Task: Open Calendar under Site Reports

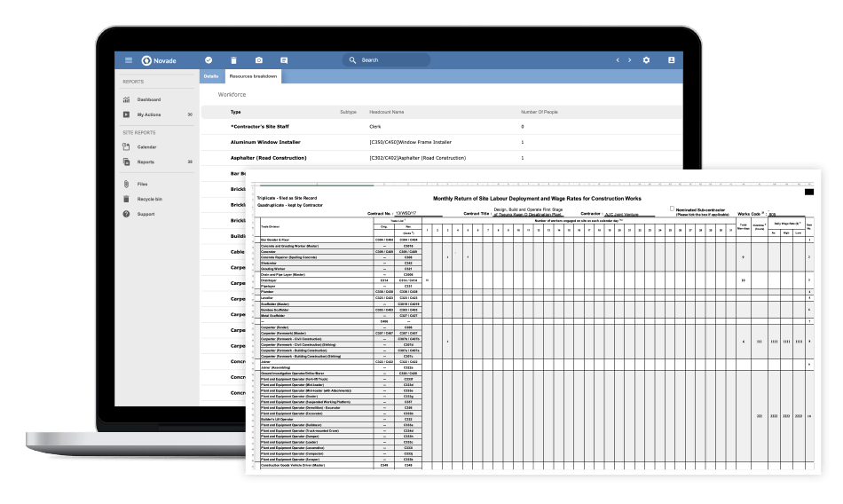Action: coord(146,147)
